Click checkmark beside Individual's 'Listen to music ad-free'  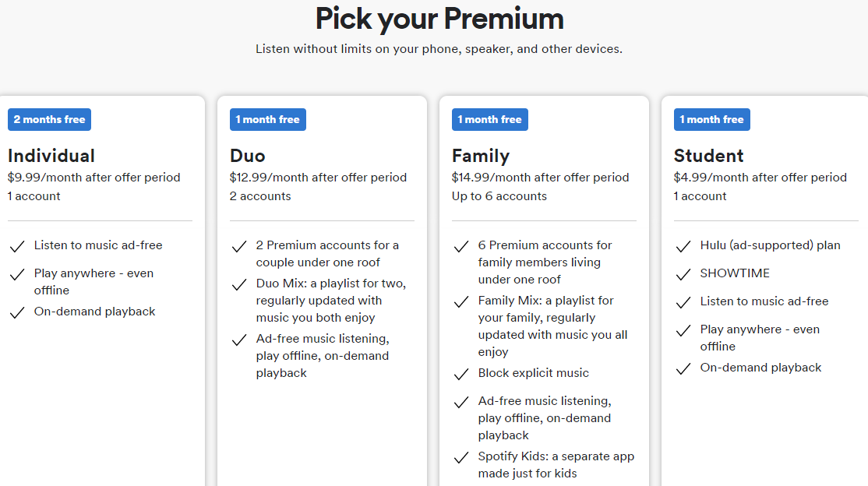click(x=17, y=247)
